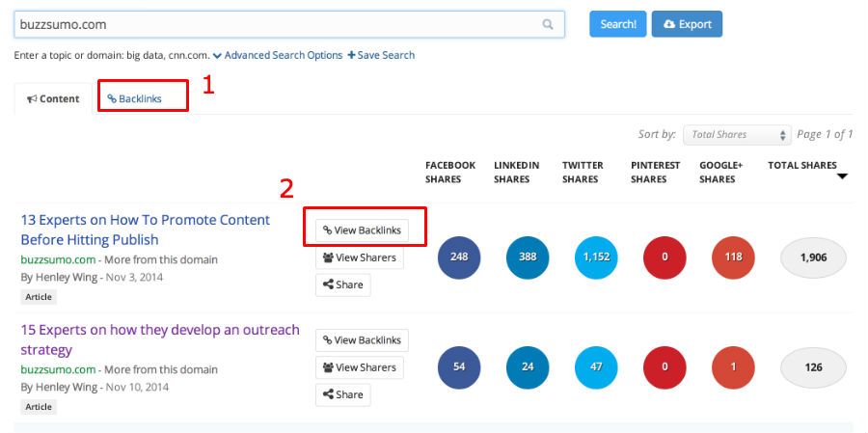Click Twitter shares circle showing 1,152
This screenshot has width=868, height=433.
[x=596, y=257]
